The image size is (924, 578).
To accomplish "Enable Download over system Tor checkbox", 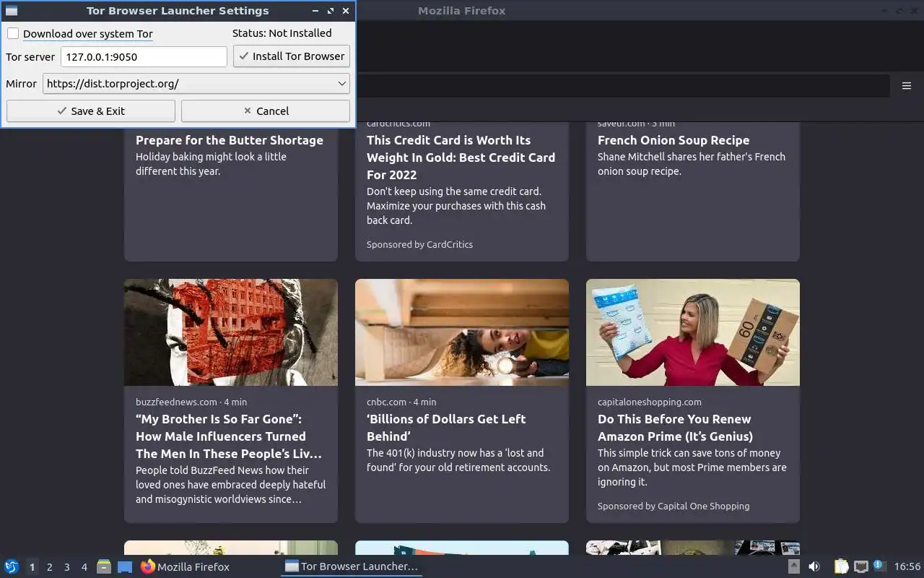I will point(13,33).
